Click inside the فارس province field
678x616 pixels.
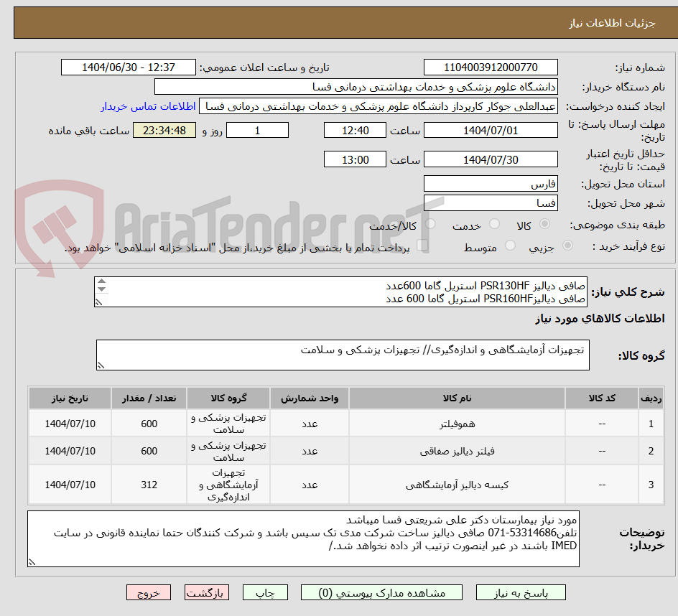491,184
